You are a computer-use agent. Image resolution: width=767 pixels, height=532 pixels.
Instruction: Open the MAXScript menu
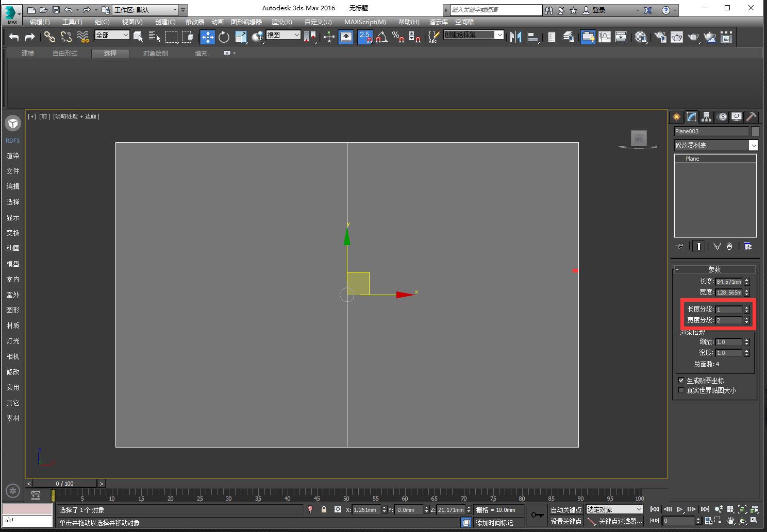point(365,22)
